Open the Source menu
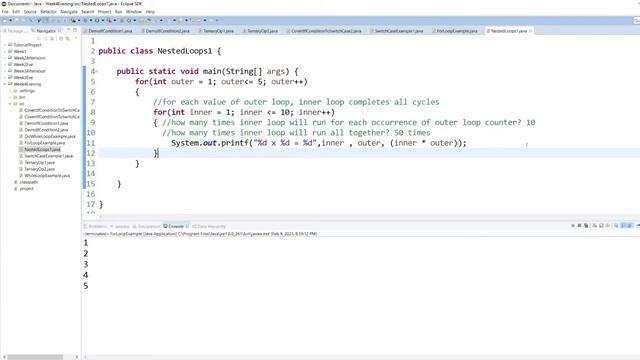640x360 pixels. pos(30,12)
